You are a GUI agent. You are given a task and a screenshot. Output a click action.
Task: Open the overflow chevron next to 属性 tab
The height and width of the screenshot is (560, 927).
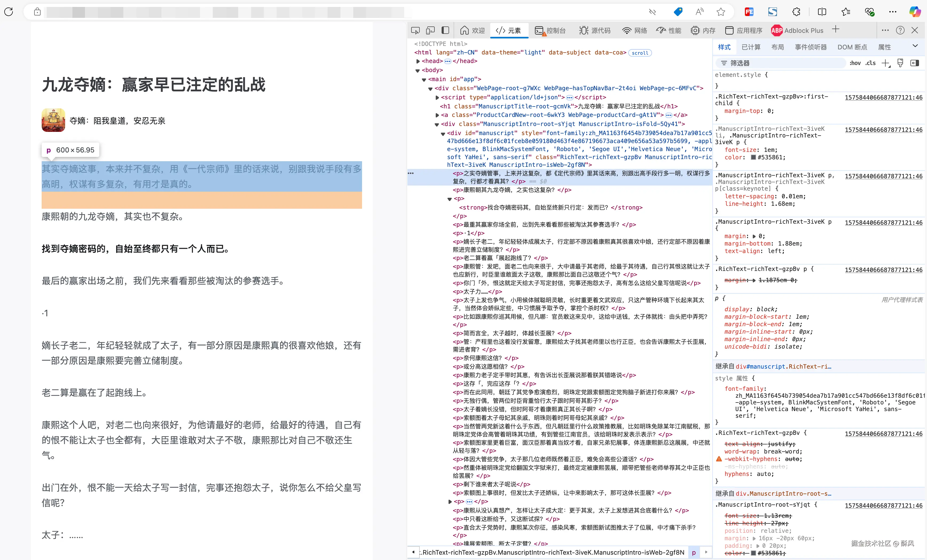click(916, 45)
